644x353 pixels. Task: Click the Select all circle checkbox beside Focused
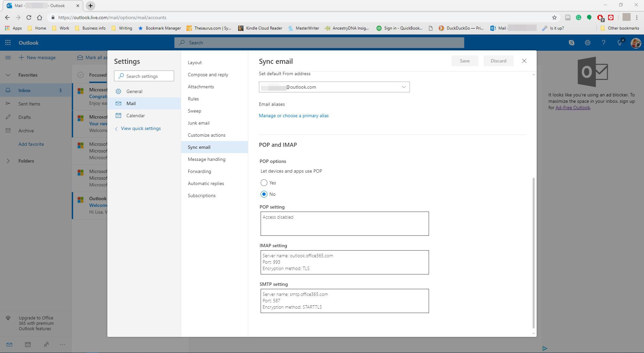[x=80, y=75]
